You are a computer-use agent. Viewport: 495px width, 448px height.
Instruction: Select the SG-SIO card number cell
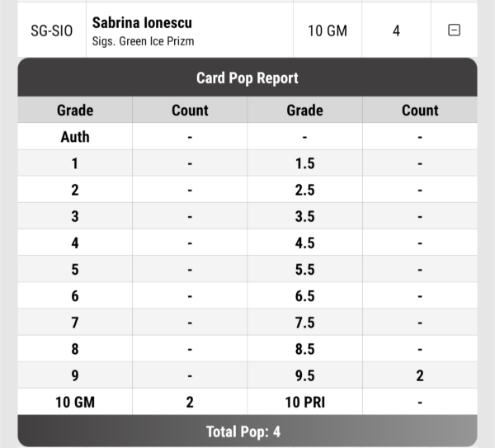click(51, 31)
